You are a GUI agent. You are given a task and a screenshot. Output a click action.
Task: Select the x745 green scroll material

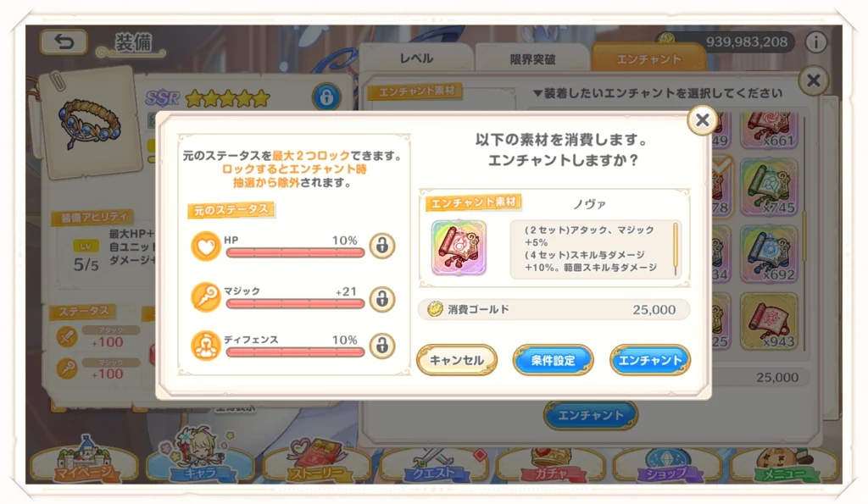point(769,187)
